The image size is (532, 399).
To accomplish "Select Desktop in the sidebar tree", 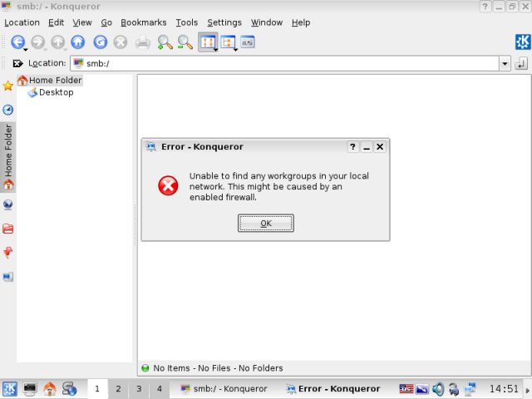I will pos(50,92).
